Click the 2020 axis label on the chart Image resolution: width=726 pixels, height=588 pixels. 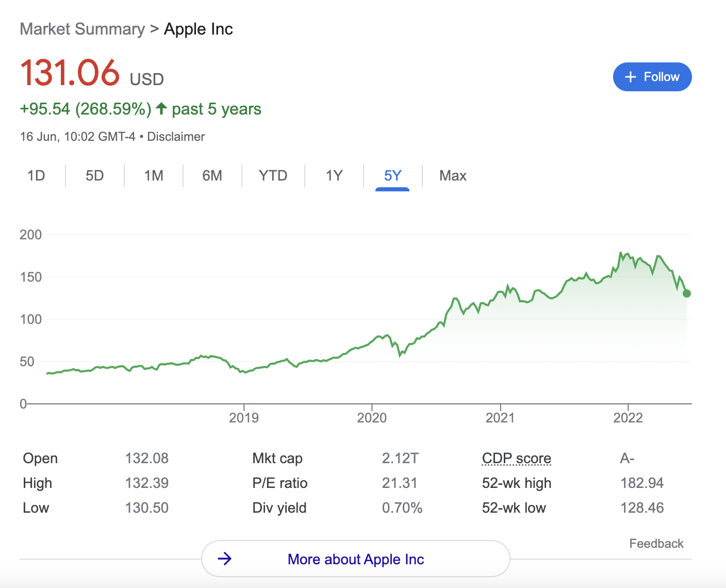click(x=372, y=418)
